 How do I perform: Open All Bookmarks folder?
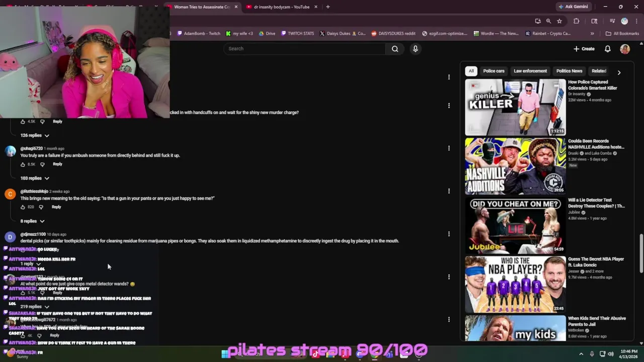click(x=622, y=34)
